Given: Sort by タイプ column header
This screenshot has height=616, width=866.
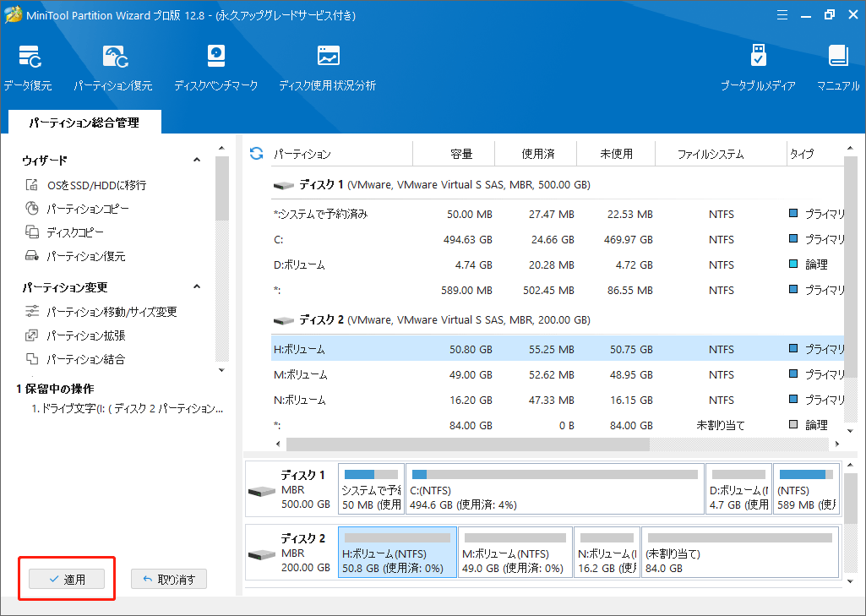Looking at the screenshot, I should (x=815, y=154).
